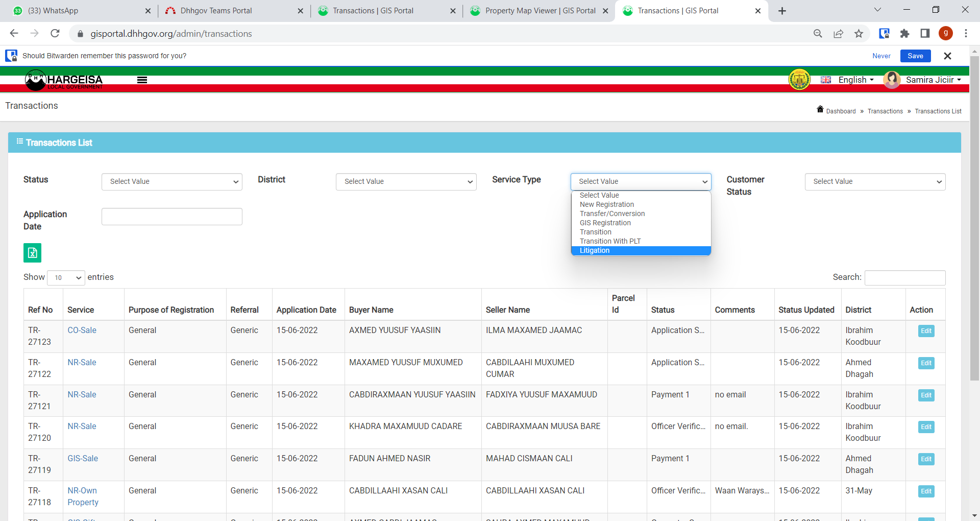Open the Hargeisa Local Government logo
This screenshot has height=521, width=980.
[x=64, y=80]
